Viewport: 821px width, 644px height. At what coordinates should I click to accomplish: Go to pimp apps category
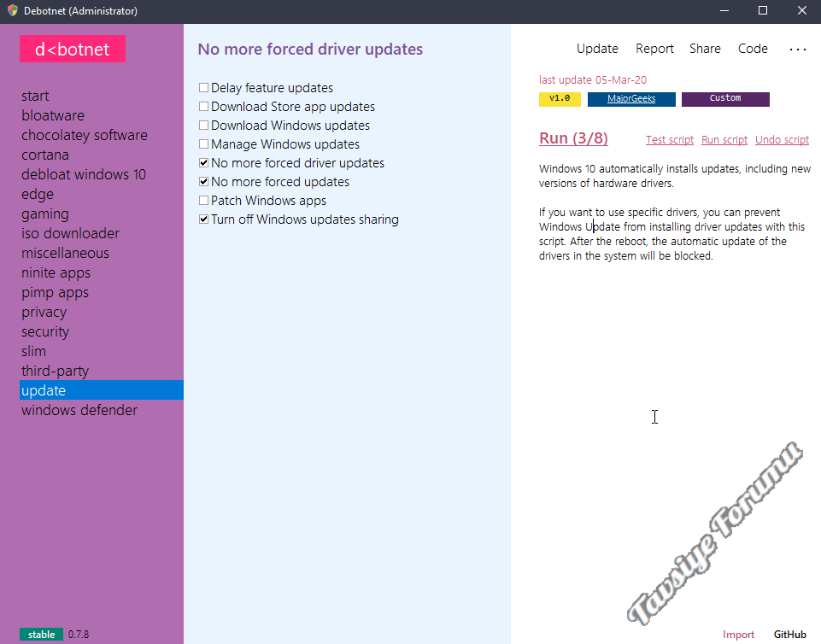click(55, 292)
